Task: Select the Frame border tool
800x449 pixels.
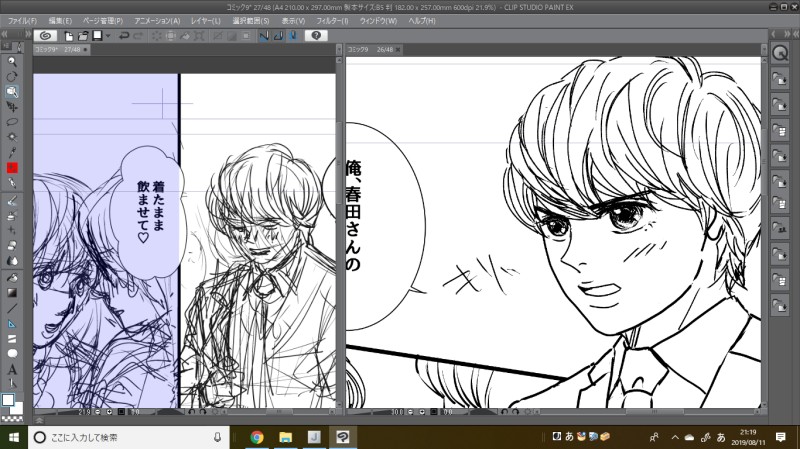Action: (12, 339)
